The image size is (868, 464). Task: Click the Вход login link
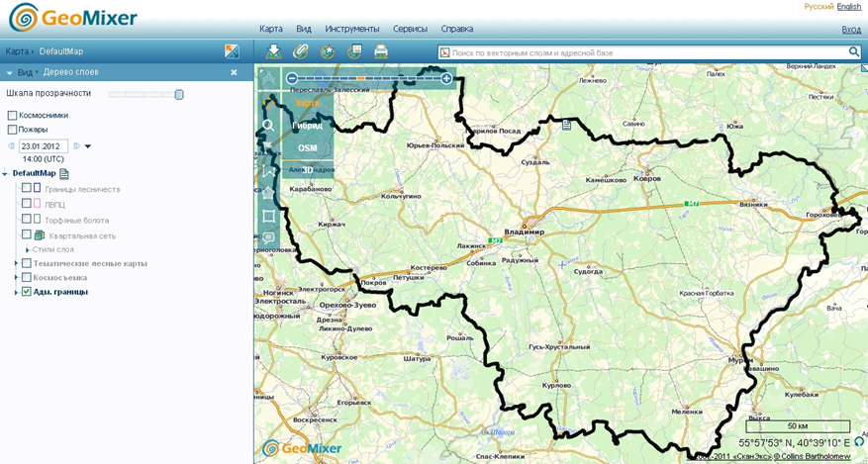click(850, 30)
